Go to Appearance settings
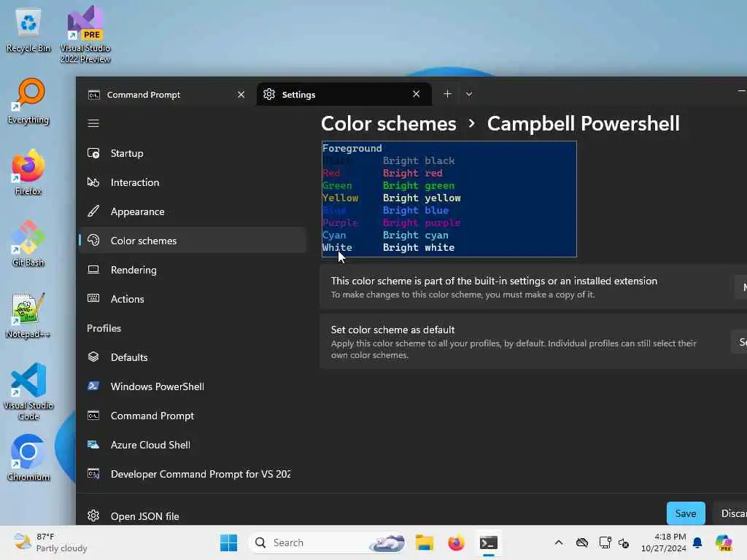Screen dimensions: 747x560 click(x=193, y=211)
